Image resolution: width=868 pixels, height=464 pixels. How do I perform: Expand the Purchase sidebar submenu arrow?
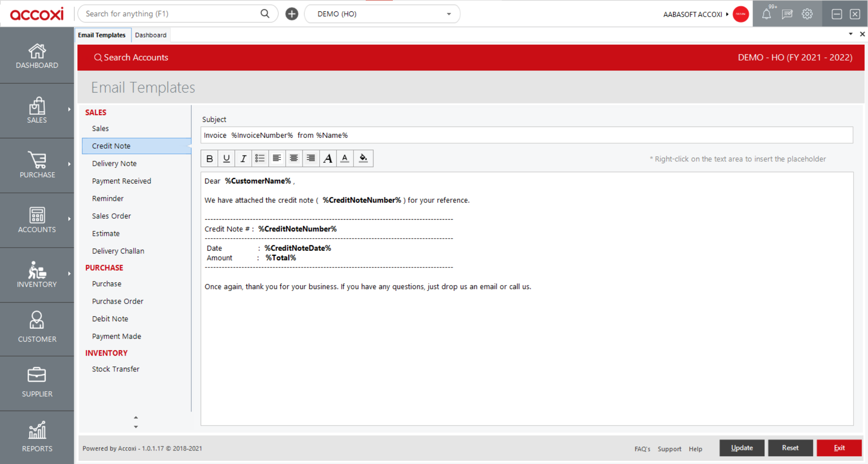coord(69,164)
